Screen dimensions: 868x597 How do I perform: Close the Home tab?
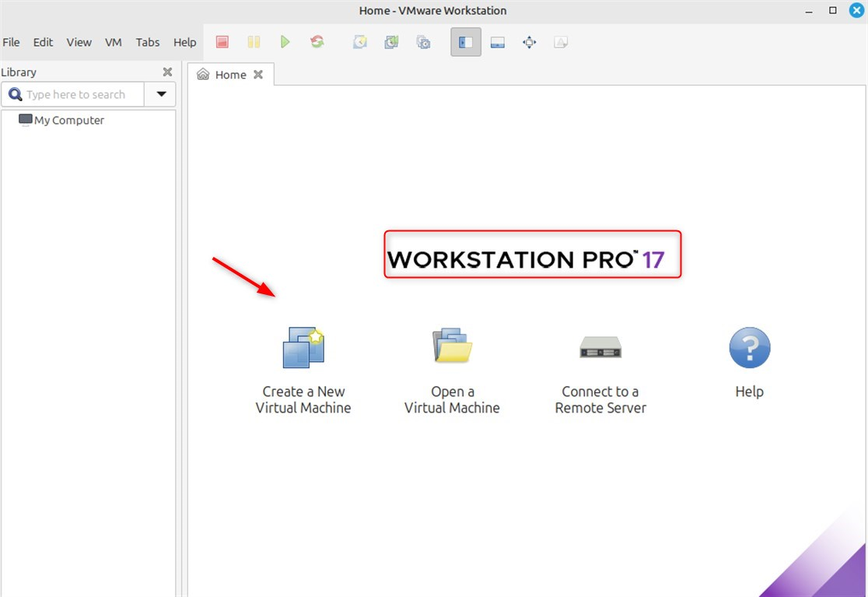[x=258, y=75]
